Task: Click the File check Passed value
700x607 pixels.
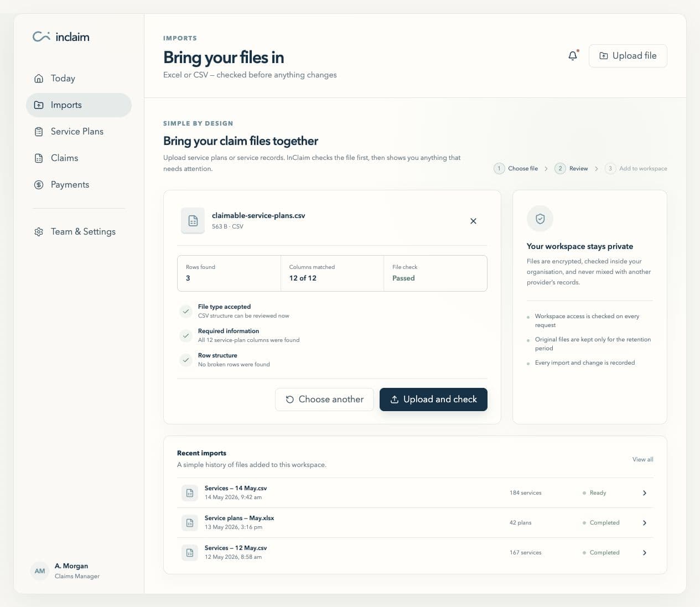Action: tap(403, 278)
